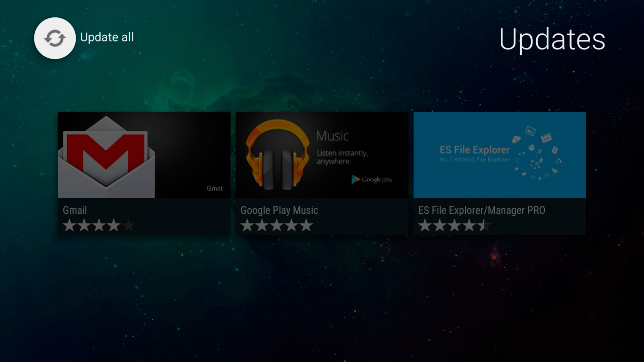This screenshot has height=362, width=644.
Task: Click the Google play logo on Music banner
Action: 372,179
